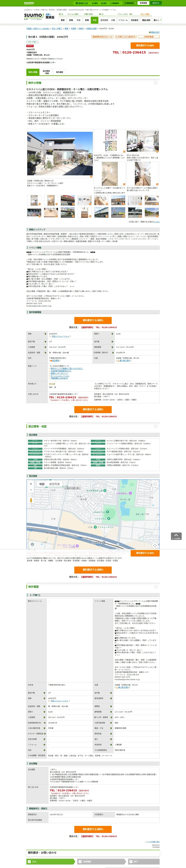Click the コスモスの丘 map marker

109,519
